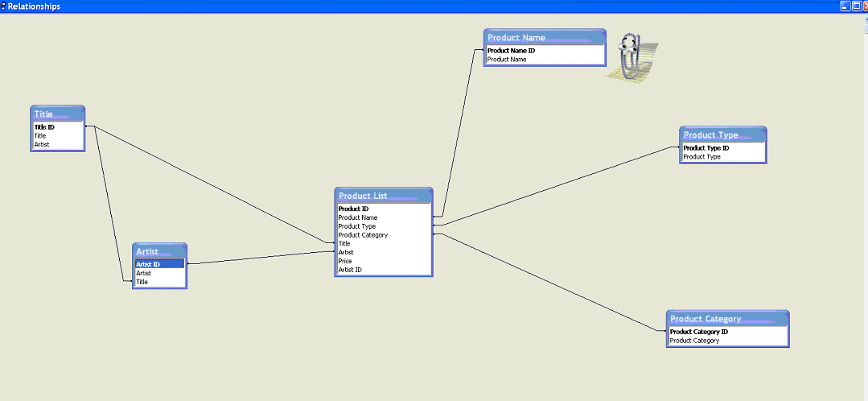
Task: Select Product ID field in Product List
Action: click(x=384, y=209)
